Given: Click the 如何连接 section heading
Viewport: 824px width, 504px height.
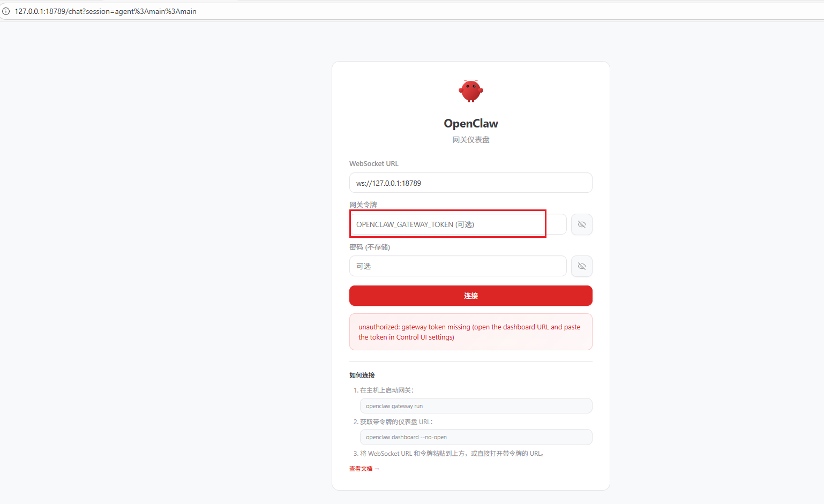Looking at the screenshot, I should (362, 375).
